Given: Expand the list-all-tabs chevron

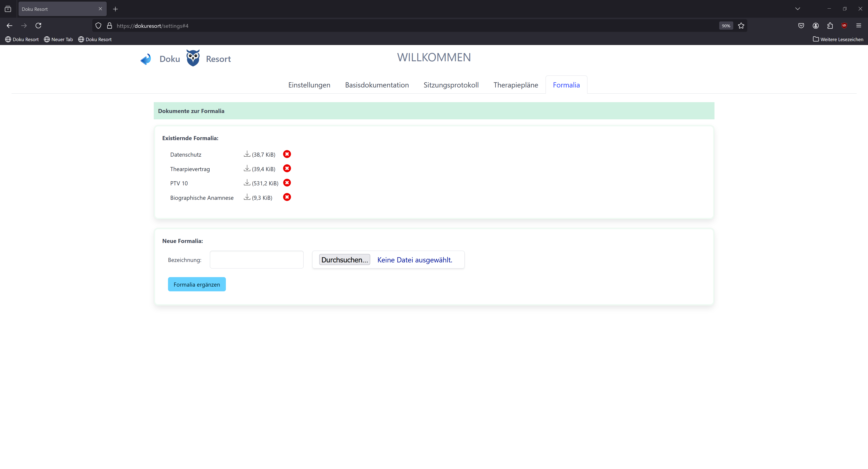Looking at the screenshot, I should tap(797, 9).
